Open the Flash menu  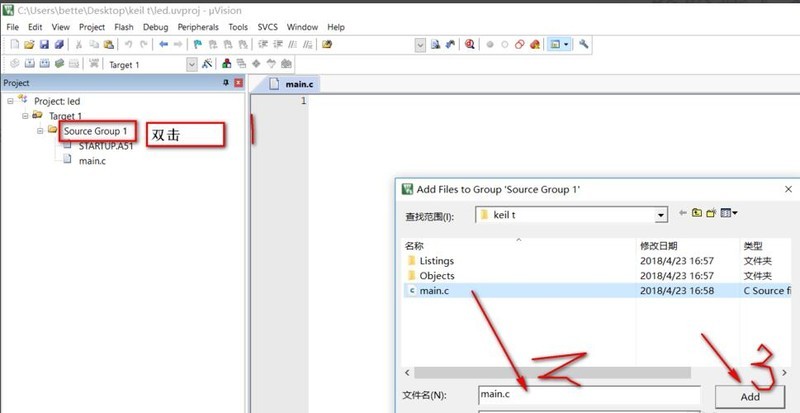pyautogui.click(x=123, y=27)
